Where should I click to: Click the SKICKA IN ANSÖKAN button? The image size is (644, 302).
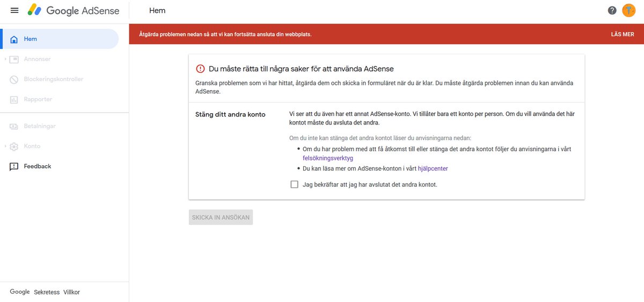point(221,217)
